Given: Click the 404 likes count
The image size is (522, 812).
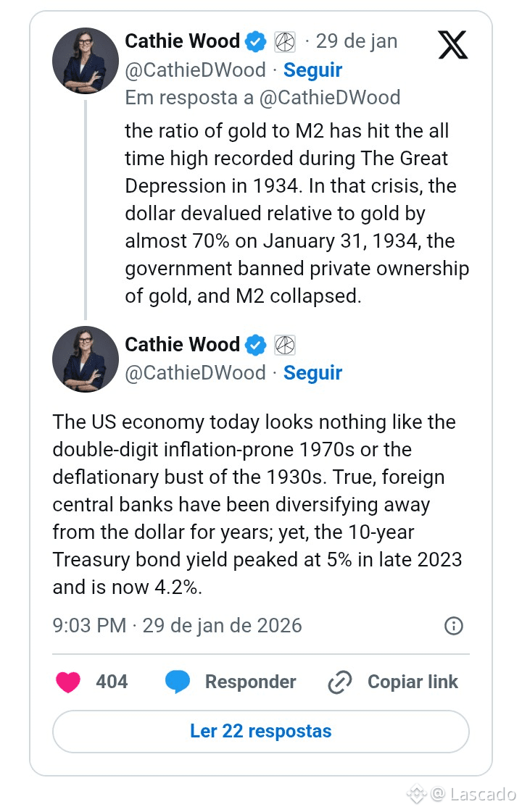Looking at the screenshot, I should click(x=112, y=682).
